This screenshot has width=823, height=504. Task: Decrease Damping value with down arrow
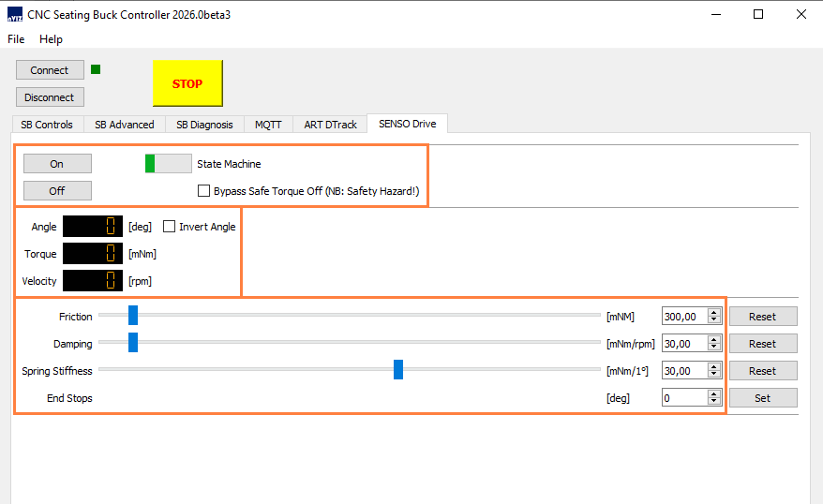pos(713,348)
